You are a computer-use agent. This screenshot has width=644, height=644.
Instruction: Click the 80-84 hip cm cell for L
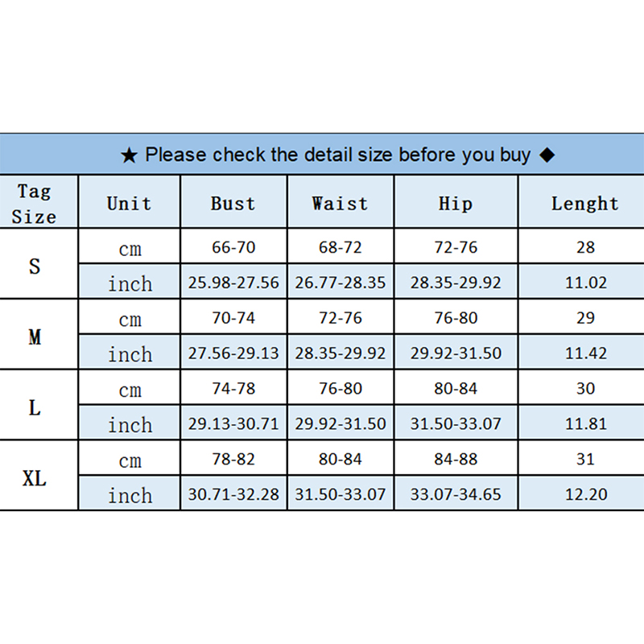[x=456, y=388]
